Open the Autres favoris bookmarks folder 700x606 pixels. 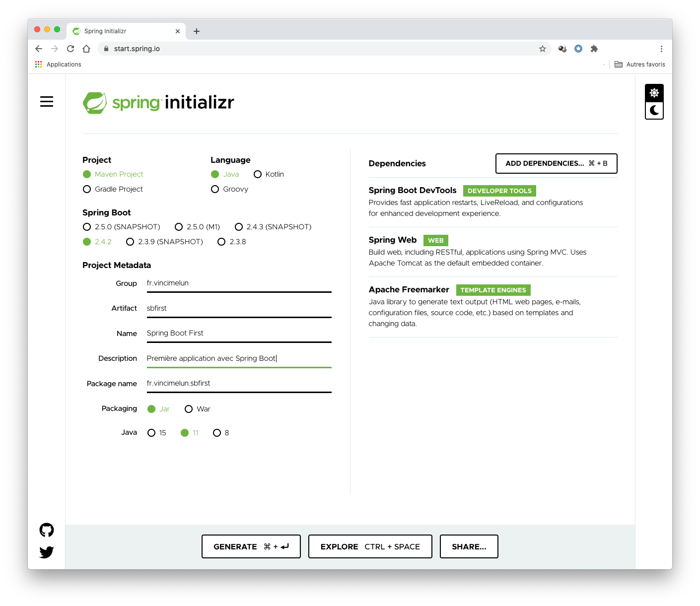click(x=640, y=65)
